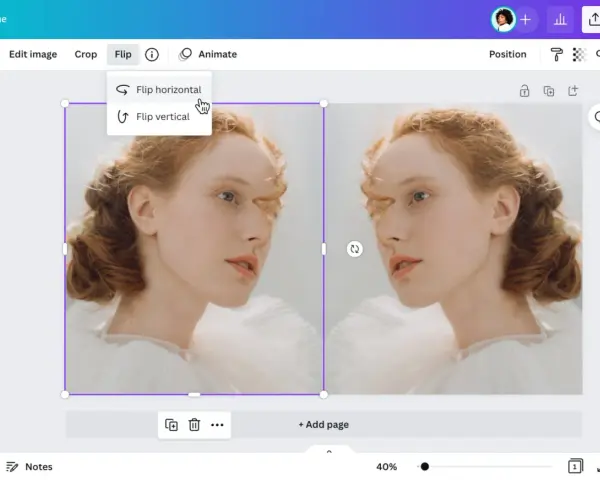Toggle the Notes panel
Screen dimensions: 600x480
pos(29,467)
